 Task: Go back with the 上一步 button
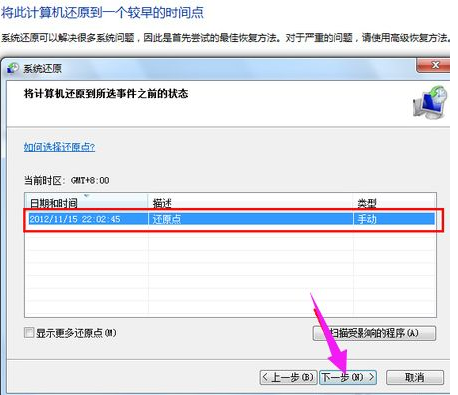[x=288, y=377]
